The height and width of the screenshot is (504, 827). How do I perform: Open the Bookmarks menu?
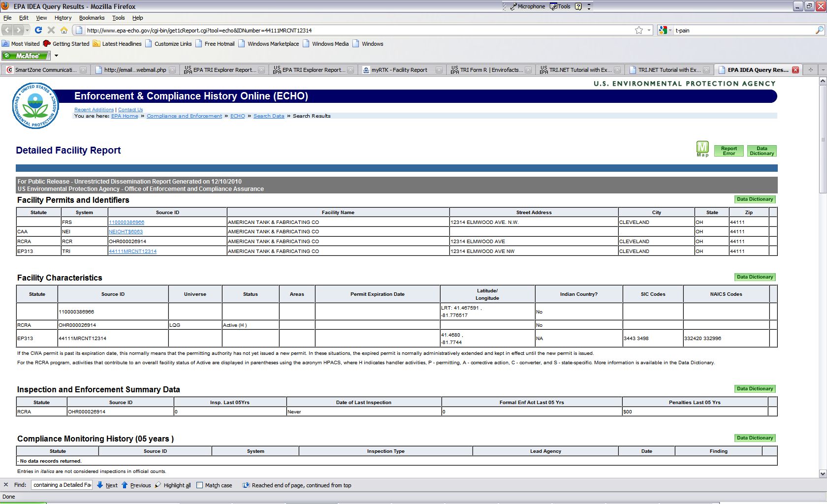[92, 18]
